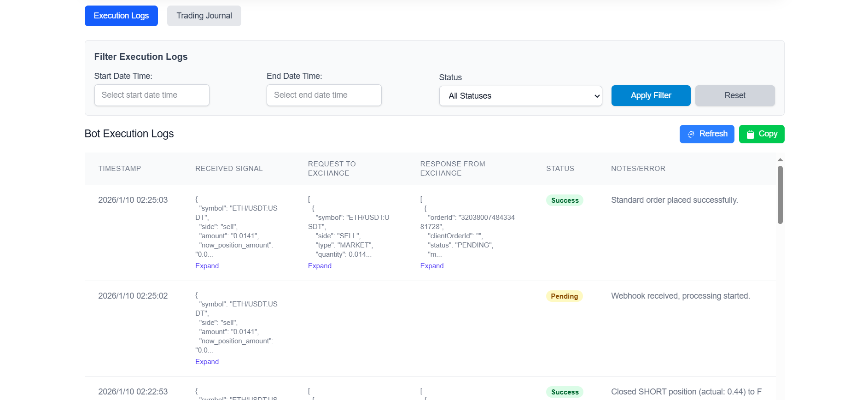Expand received signal for 02:25:03 entry

pos(207,266)
